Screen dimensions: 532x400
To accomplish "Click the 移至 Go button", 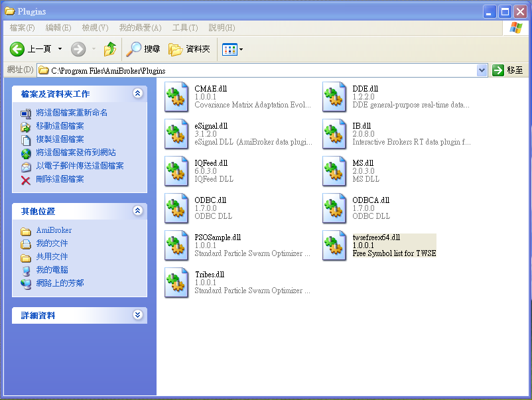I will point(507,70).
